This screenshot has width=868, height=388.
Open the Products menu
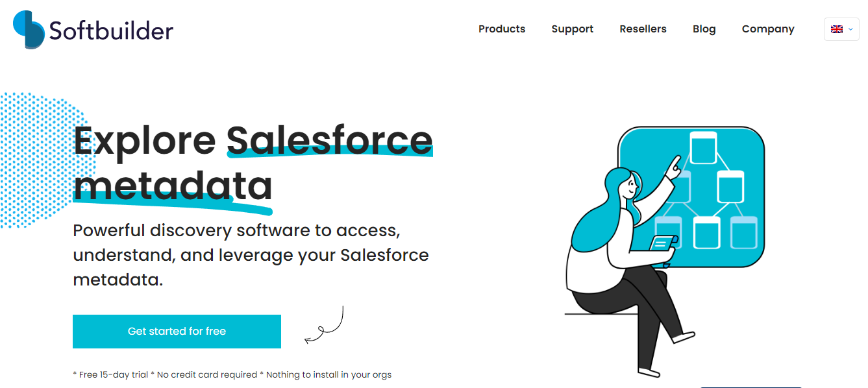(x=502, y=29)
